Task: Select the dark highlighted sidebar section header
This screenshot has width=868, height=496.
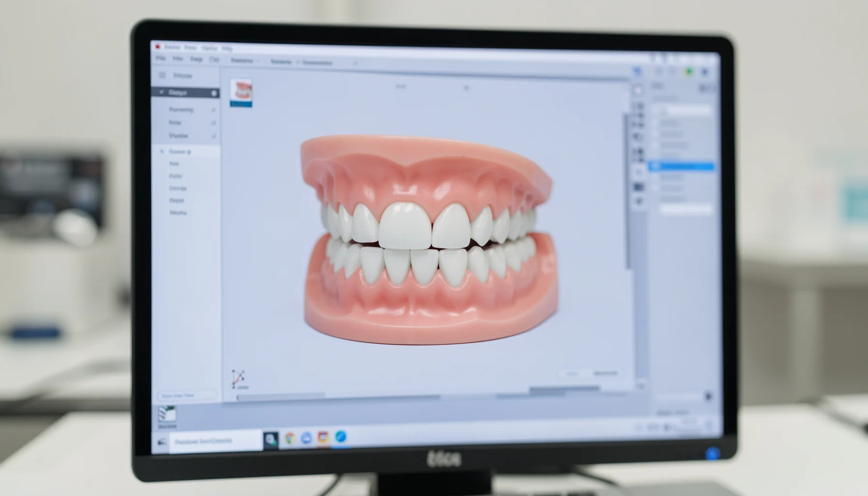Action: (x=186, y=93)
